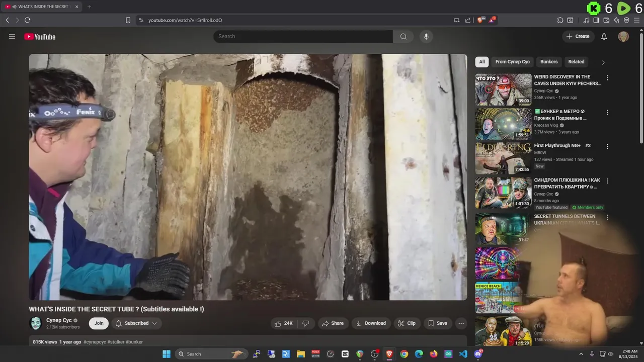644x362 pixels.
Task: Open СИНДРОМ ПЛЮШКИНА video title
Action: (567, 184)
